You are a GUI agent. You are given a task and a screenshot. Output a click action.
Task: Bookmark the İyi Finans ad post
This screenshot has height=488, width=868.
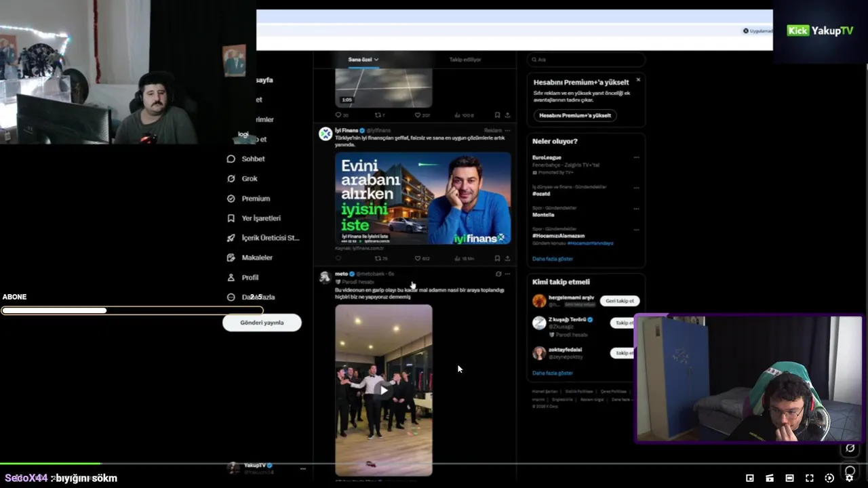click(497, 258)
